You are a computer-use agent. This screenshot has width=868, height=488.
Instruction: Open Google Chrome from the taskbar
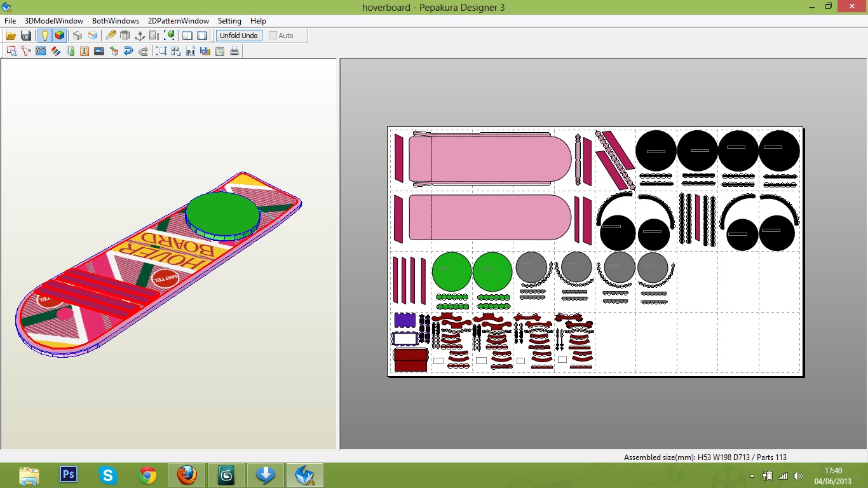click(x=147, y=475)
